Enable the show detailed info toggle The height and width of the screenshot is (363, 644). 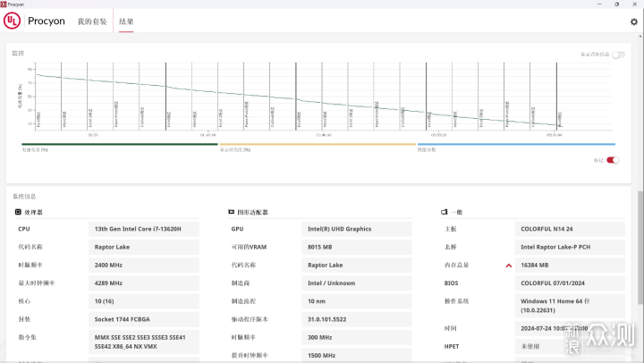point(619,55)
